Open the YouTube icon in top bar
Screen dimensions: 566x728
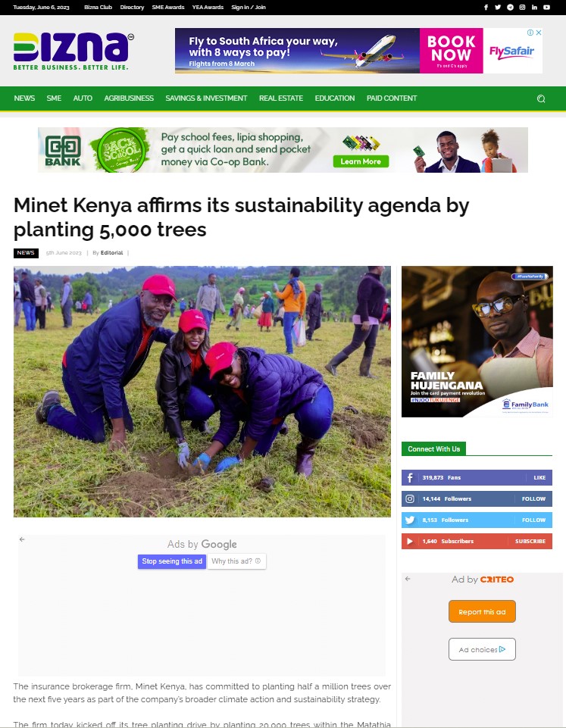(x=547, y=8)
